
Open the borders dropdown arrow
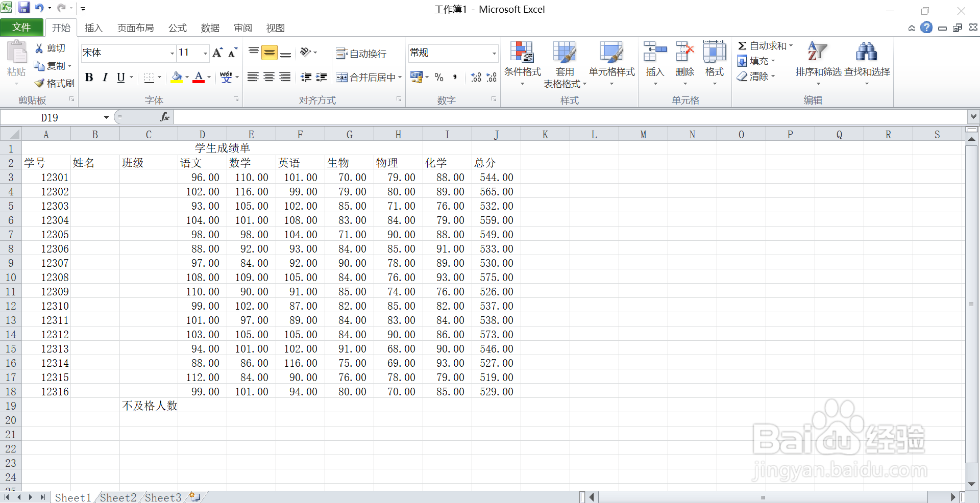160,78
